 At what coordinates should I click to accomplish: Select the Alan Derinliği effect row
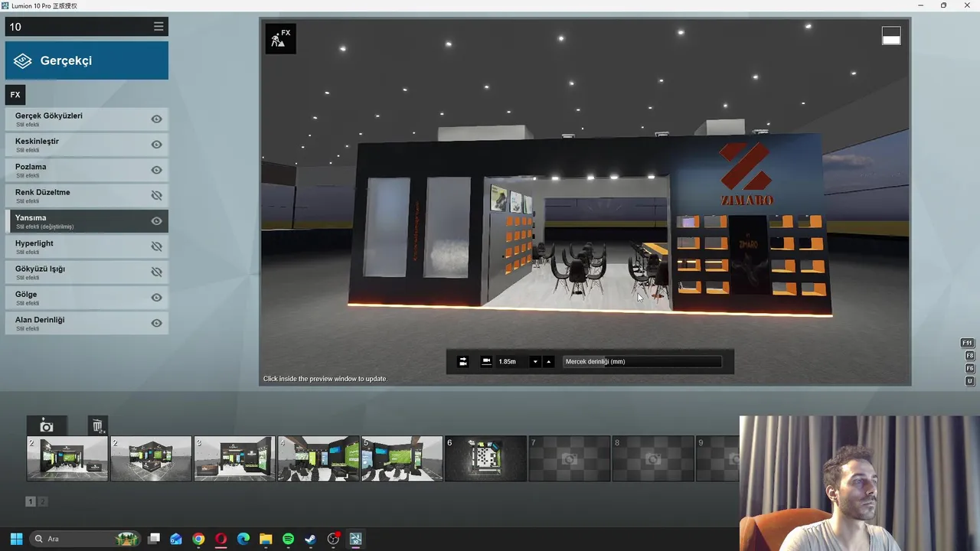pyautogui.click(x=87, y=323)
